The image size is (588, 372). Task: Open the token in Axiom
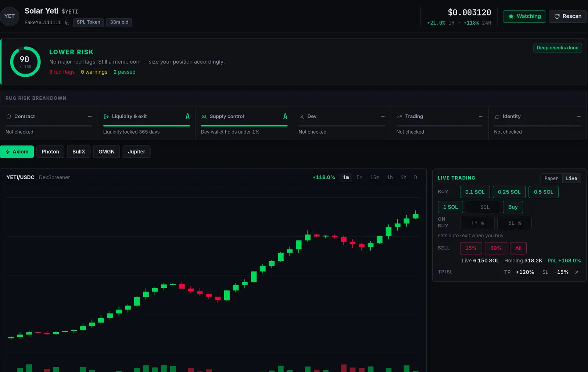coord(17,152)
